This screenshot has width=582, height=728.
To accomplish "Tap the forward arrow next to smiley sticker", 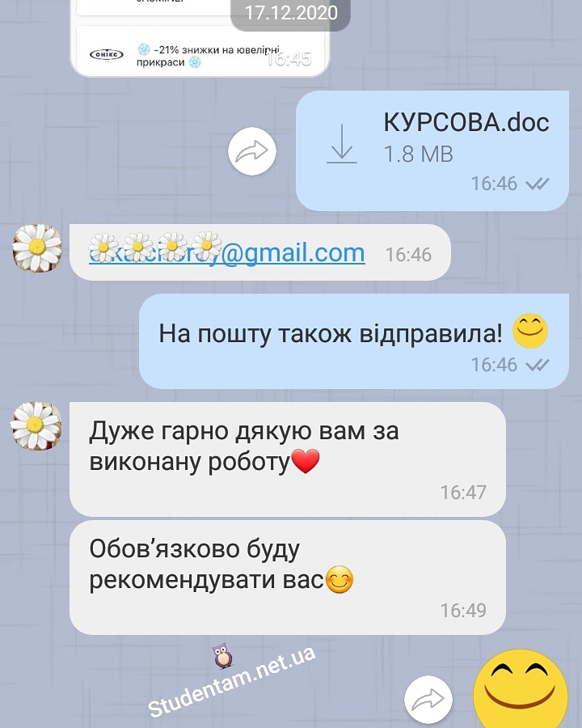I will click(428, 700).
